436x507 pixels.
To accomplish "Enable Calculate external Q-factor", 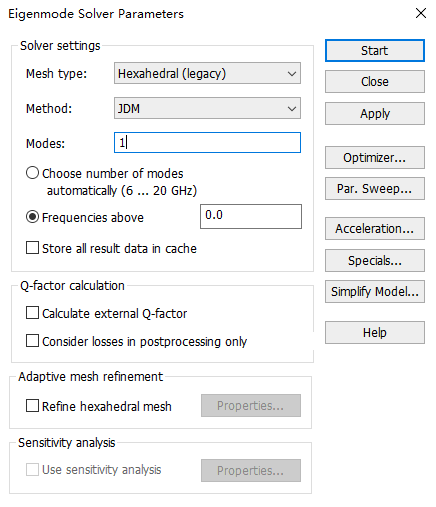I will [x=32, y=313].
